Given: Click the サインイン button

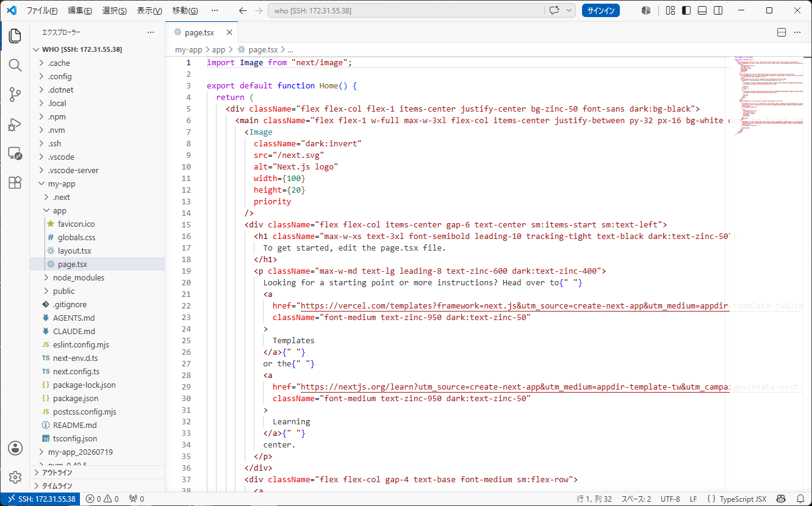Looking at the screenshot, I should [601, 10].
